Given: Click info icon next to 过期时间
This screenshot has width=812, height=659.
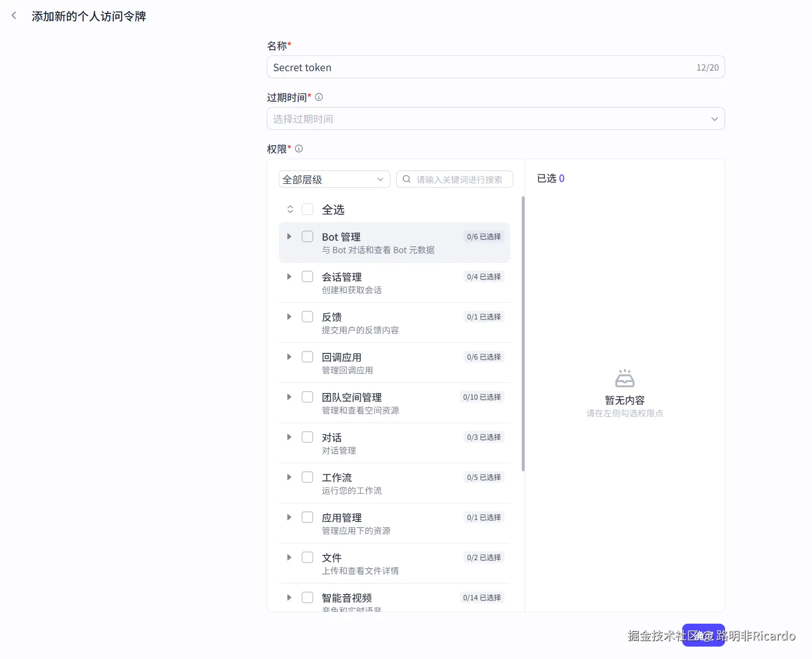Looking at the screenshot, I should (x=319, y=97).
